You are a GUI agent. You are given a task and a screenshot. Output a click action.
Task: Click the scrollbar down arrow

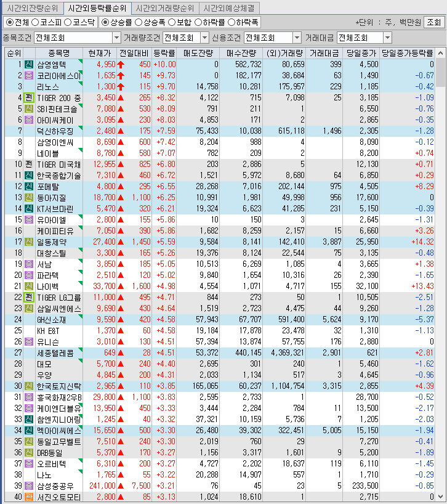[440, 497]
